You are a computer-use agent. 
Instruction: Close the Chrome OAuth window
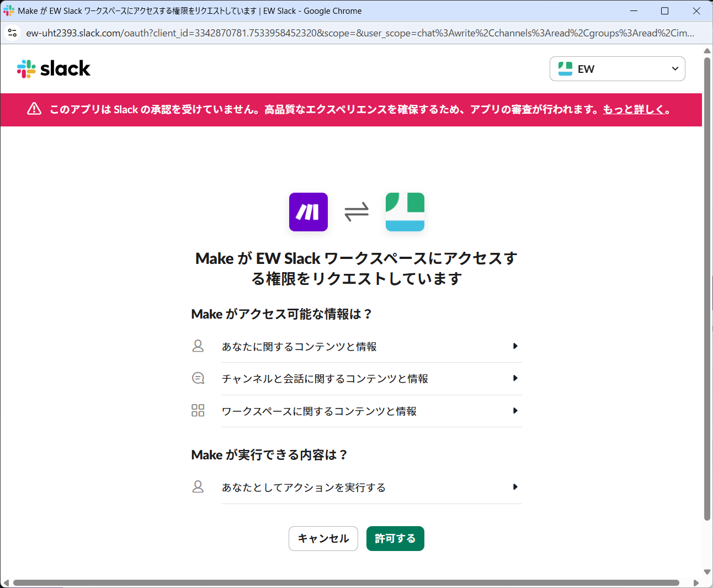coord(696,10)
